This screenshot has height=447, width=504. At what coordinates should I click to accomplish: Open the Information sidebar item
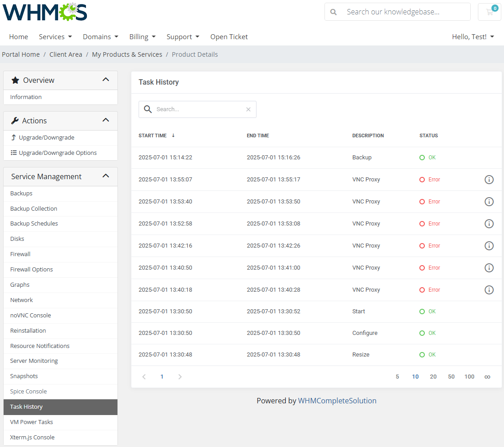(x=60, y=97)
